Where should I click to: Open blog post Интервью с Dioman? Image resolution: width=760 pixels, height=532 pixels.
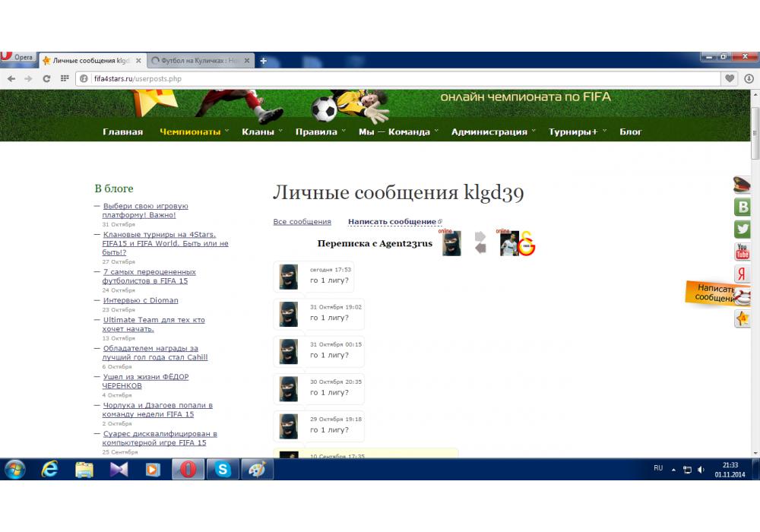coord(141,300)
